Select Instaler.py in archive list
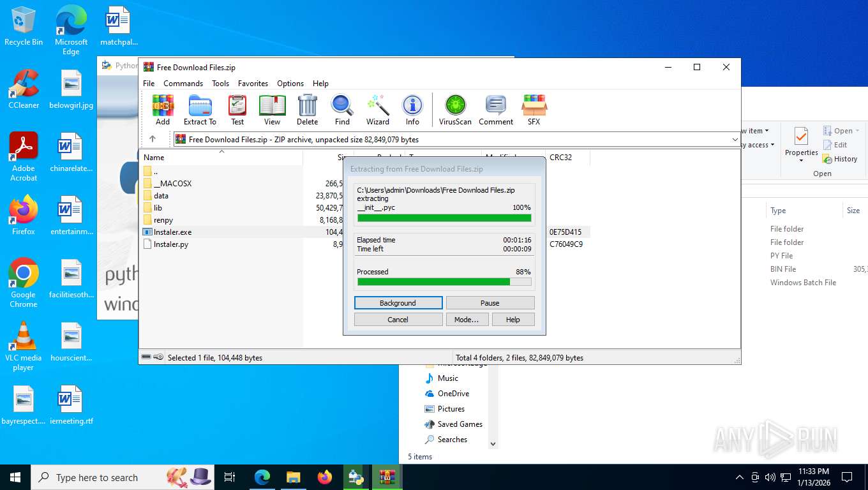Viewport: 868px width, 490px height. click(171, 244)
